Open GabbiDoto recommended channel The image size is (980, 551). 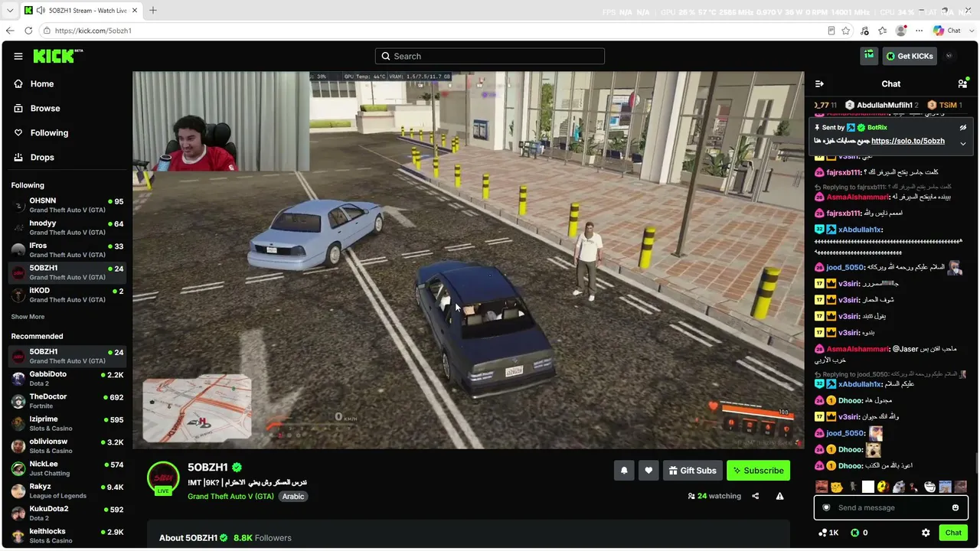[66, 379]
